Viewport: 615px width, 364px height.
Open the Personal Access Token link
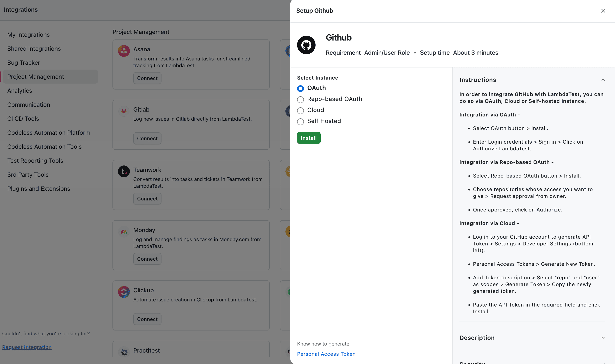[x=326, y=354]
